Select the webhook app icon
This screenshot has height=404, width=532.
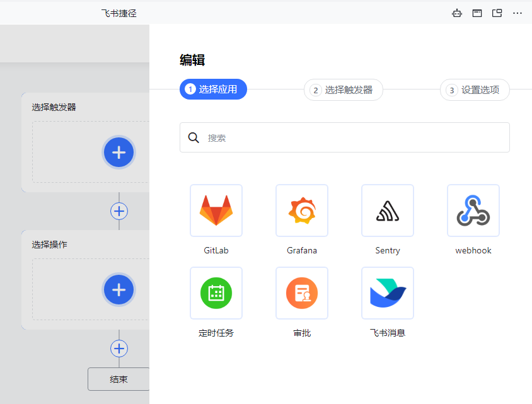(x=473, y=211)
